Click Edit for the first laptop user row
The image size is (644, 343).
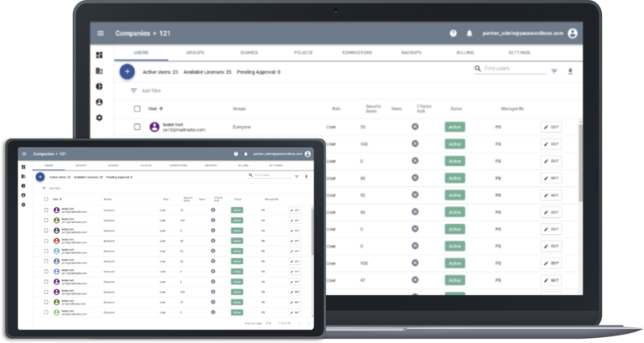click(x=551, y=127)
